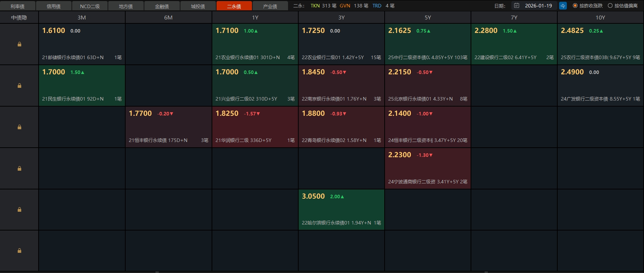644x273 pixels.
Task: Toggle the lock icon in the 21民生银行永续债01 row
Action: (x=19, y=86)
